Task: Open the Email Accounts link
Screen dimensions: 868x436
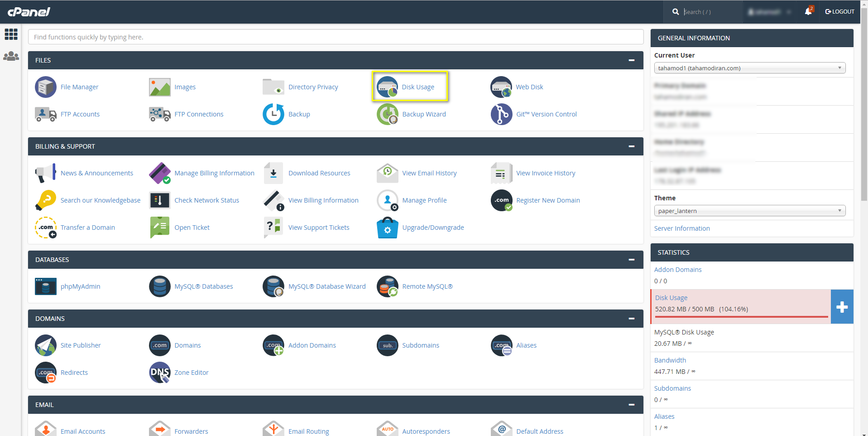Action: (83, 431)
